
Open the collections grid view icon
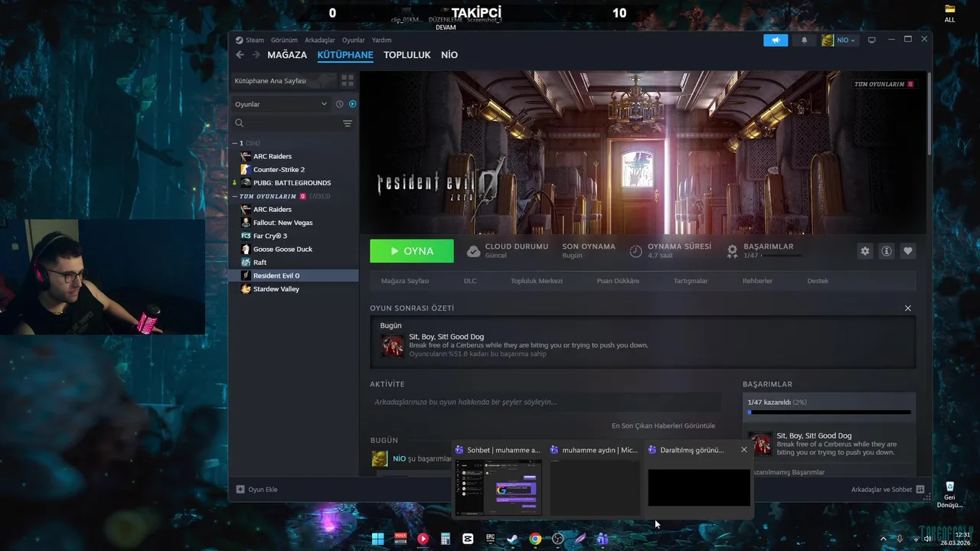[x=347, y=80]
